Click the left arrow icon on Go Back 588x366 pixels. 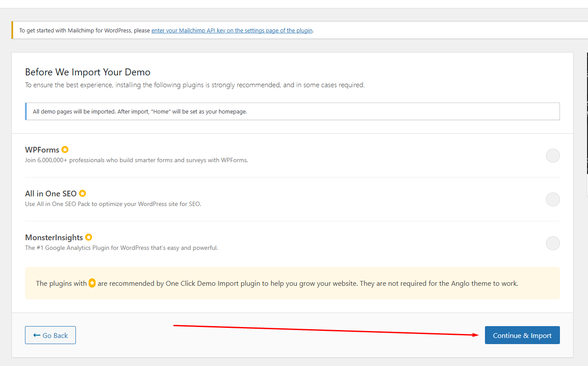coord(37,335)
